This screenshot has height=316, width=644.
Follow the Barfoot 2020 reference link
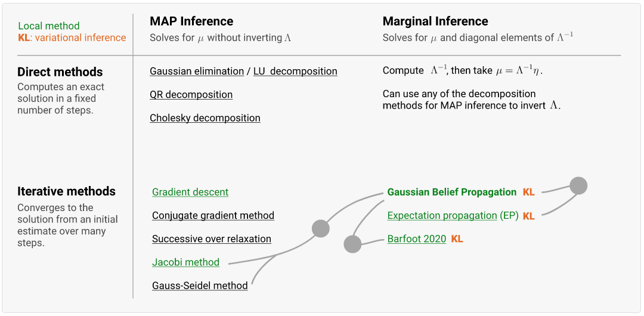[x=416, y=238]
